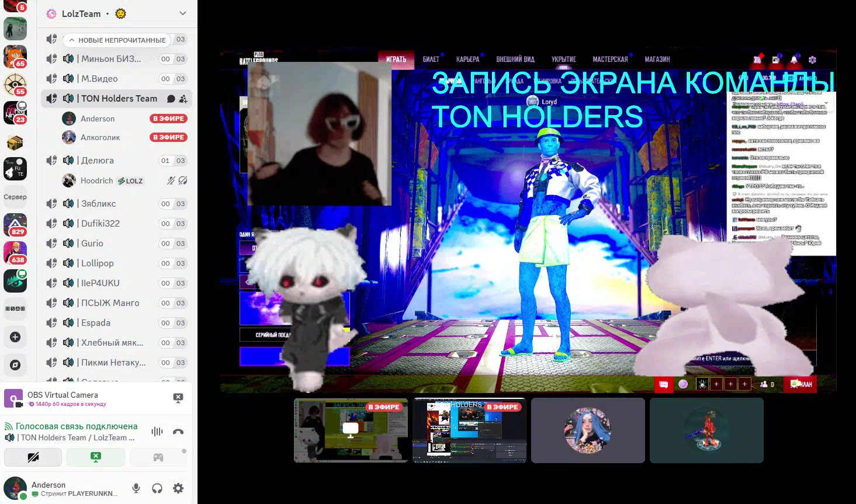Open server with 65 badge in sidebar
Viewport: 856px width, 504px height.
(x=15, y=57)
